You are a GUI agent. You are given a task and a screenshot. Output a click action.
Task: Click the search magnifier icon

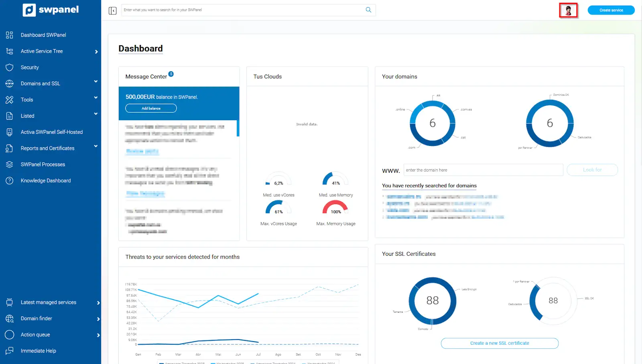click(x=368, y=10)
